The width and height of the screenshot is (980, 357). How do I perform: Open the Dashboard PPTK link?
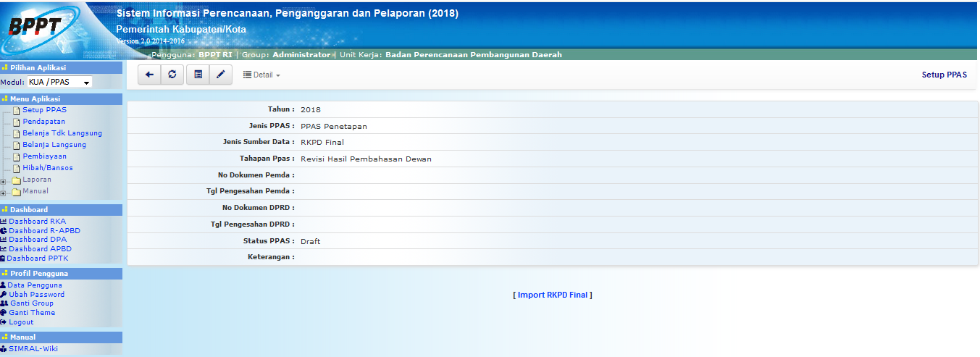point(38,258)
